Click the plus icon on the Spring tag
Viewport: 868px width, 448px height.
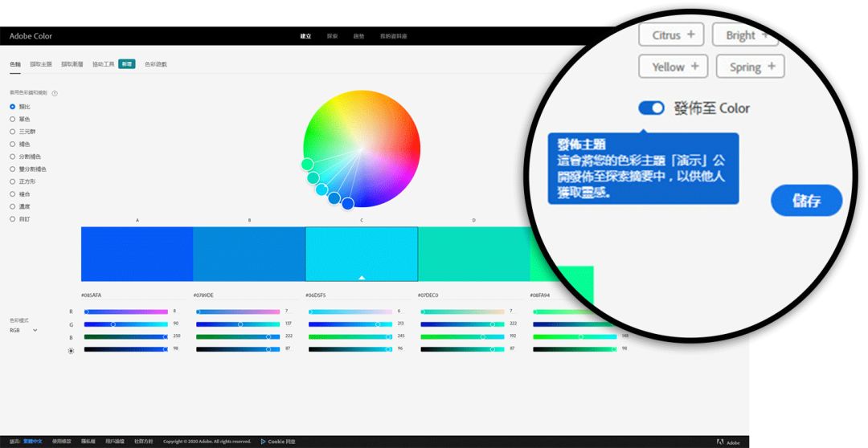(772, 67)
